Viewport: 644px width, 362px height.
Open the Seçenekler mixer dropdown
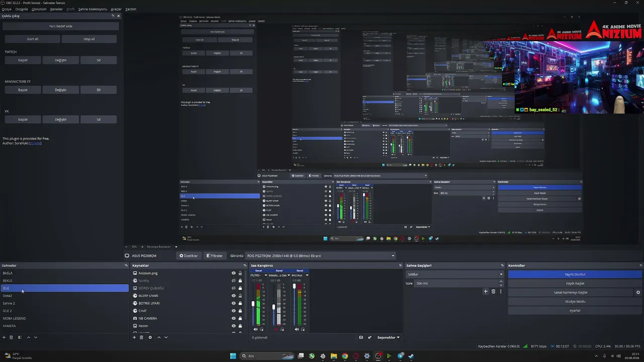(x=388, y=337)
